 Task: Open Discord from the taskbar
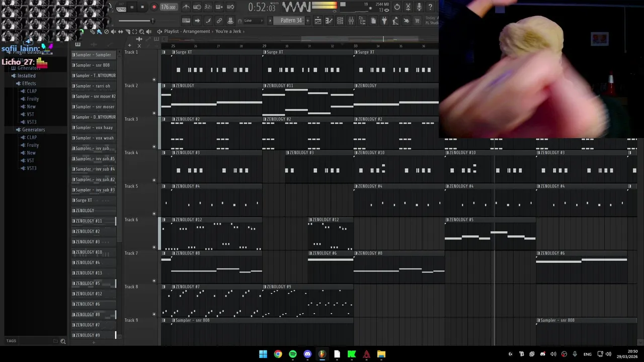pyautogui.click(x=307, y=354)
